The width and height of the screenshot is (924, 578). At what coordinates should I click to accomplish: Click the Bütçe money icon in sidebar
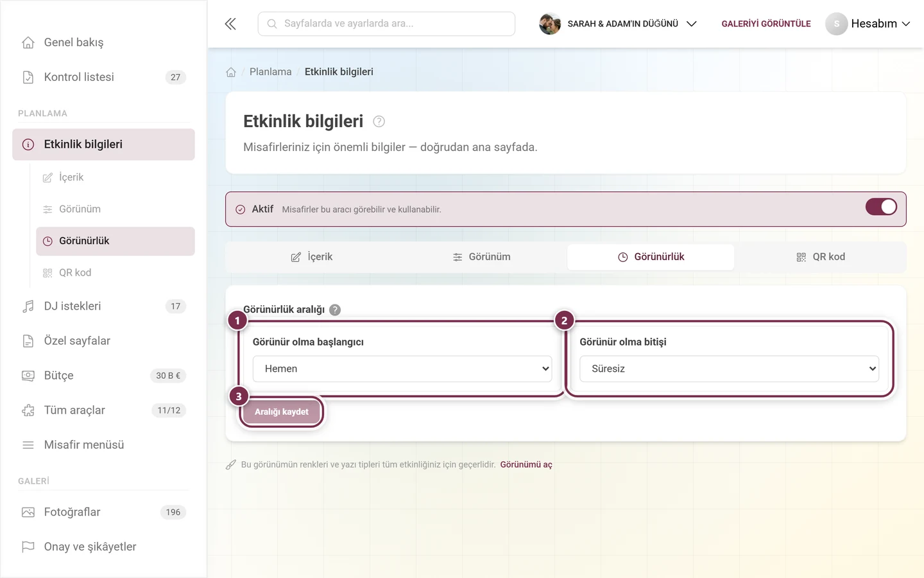coord(28,376)
